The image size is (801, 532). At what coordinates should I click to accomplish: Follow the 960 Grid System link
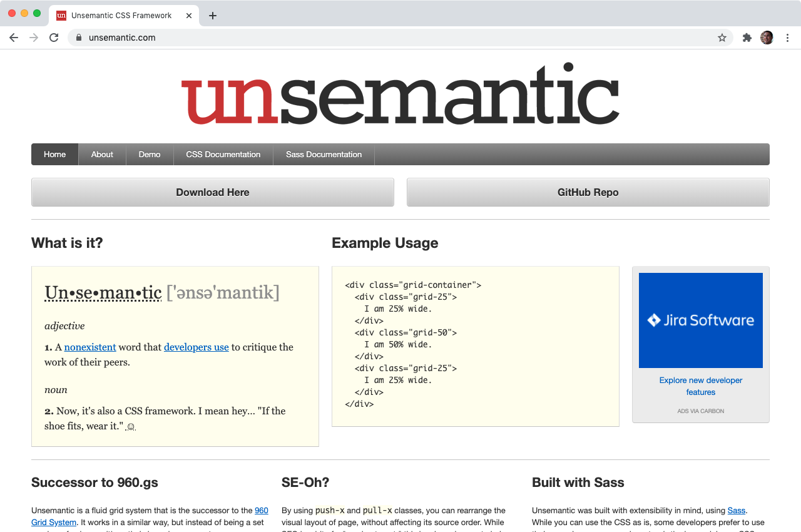[x=262, y=510]
